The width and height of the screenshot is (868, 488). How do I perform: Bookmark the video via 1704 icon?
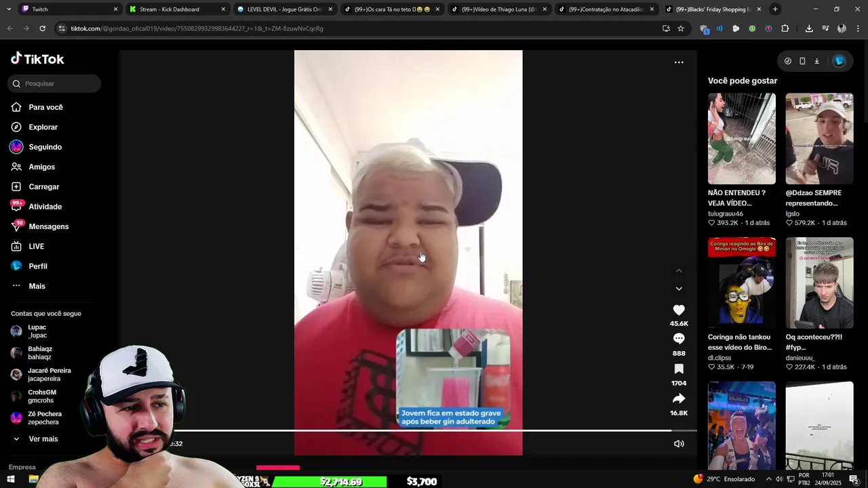679,369
